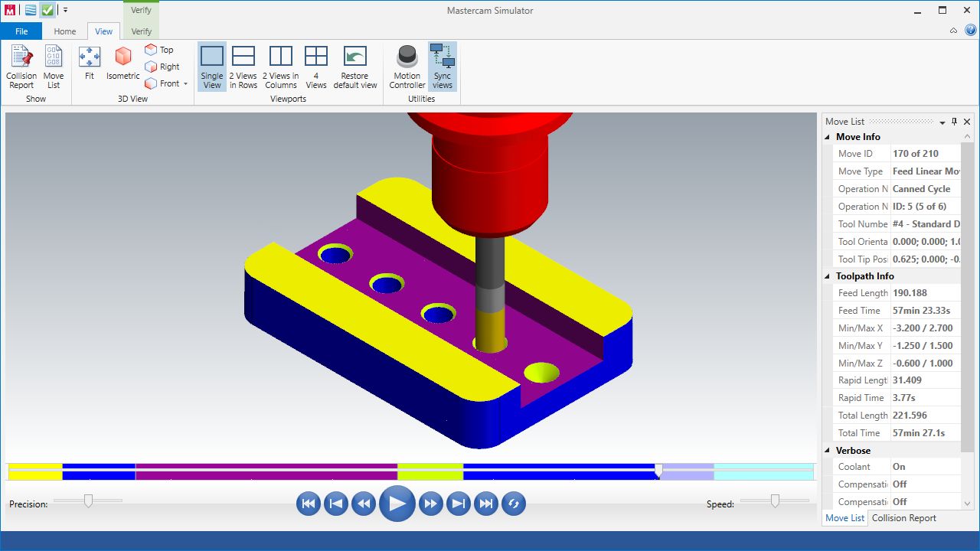Click the Verify checkmark quick access icon

48,10
